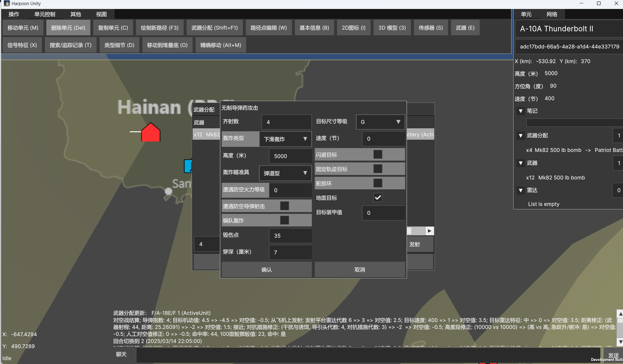
Task: Uncheck the 地面目标 checkbox
Action: tap(378, 197)
